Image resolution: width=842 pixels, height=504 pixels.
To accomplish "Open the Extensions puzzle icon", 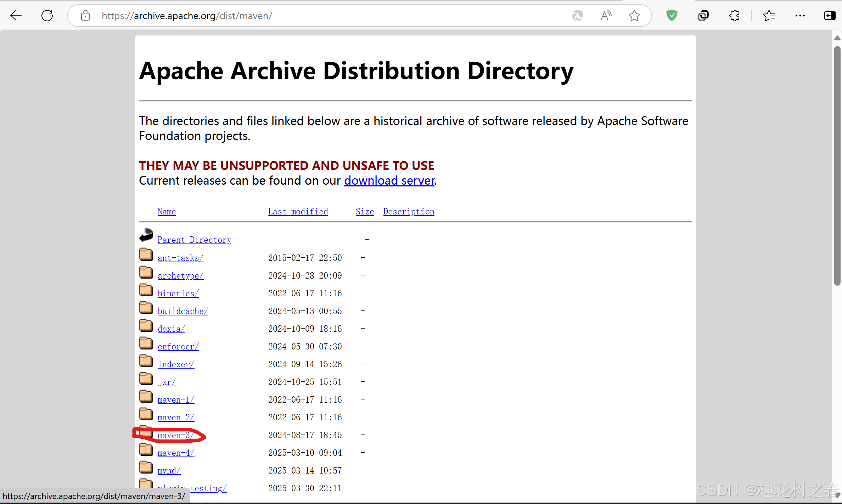I will [734, 16].
